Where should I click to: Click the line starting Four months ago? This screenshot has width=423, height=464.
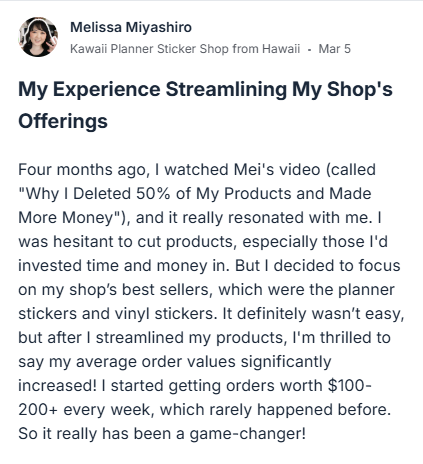(197, 170)
